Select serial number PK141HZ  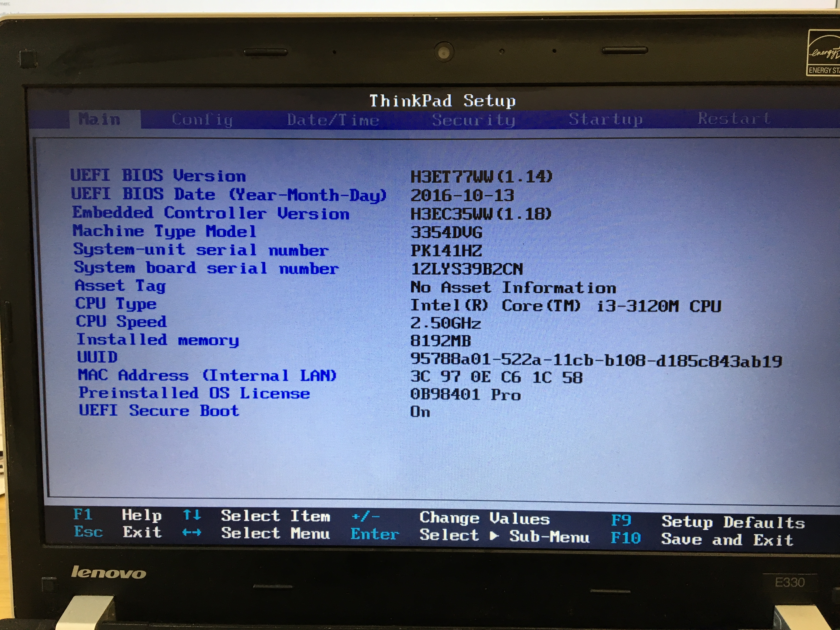(447, 251)
